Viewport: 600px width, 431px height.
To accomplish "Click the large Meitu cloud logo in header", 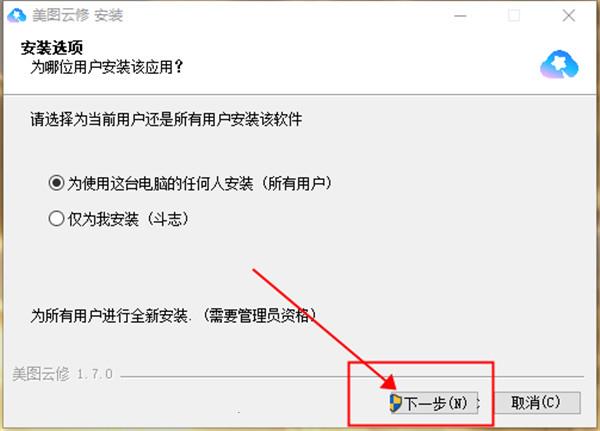I will pos(559,65).
